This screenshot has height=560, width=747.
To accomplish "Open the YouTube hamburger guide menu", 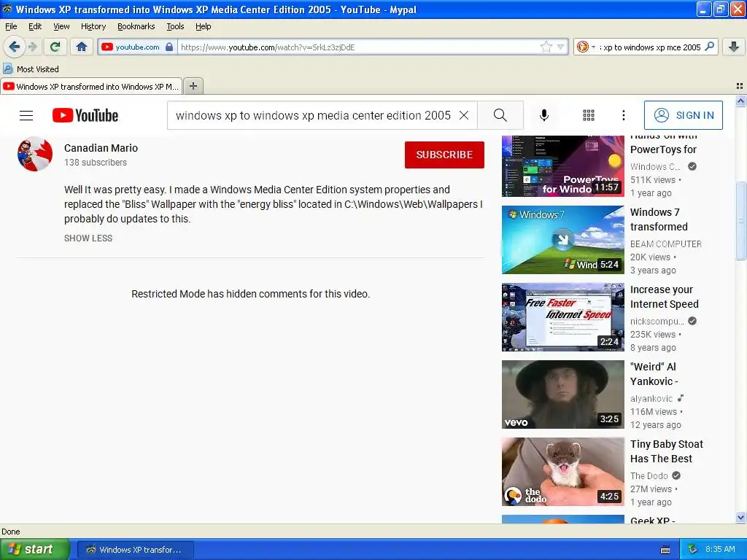I will (x=26, y=115).
